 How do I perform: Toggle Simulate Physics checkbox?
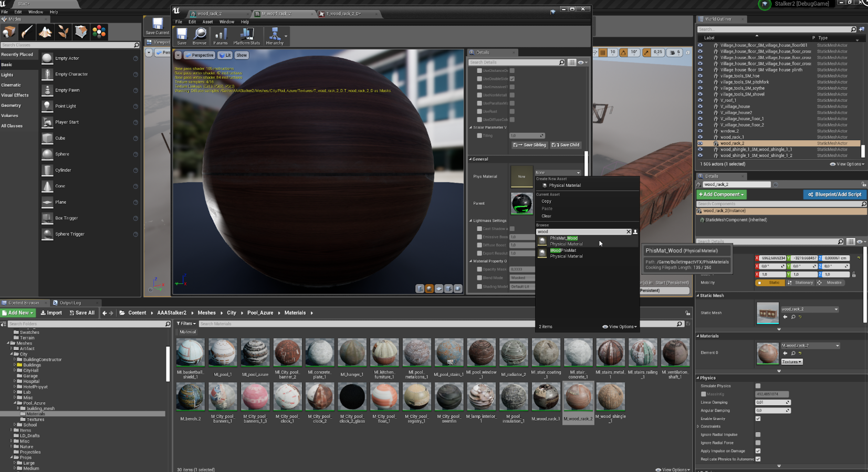point(758,386)
